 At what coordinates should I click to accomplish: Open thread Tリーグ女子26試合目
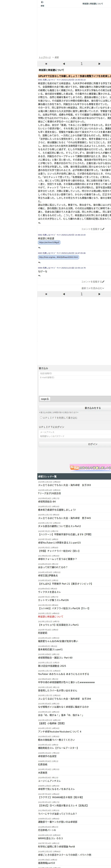coord(49,493)
